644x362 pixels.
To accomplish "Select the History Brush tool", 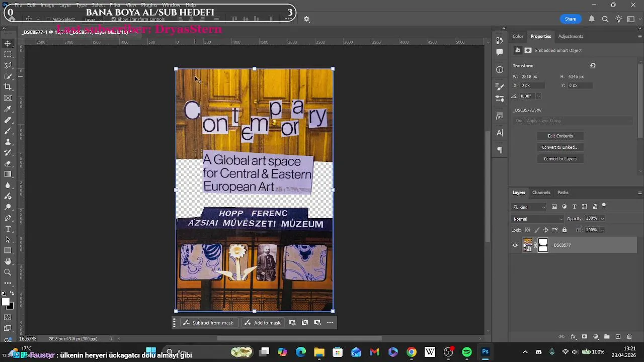I will (8, 152).
